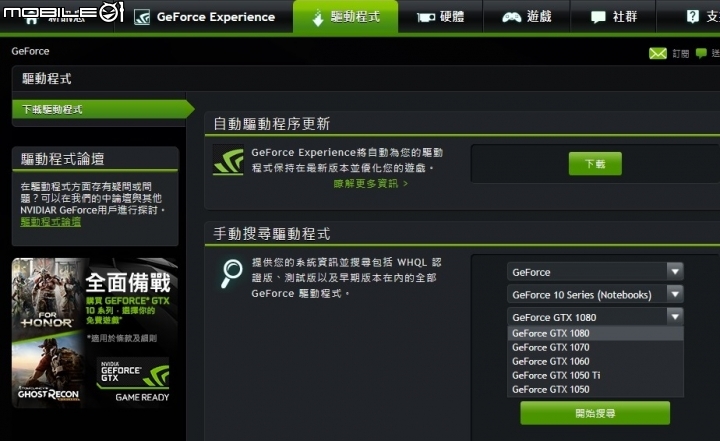Click the green chat bubble icon near 訂閱
Screen dimensions: 720x441
701,53
